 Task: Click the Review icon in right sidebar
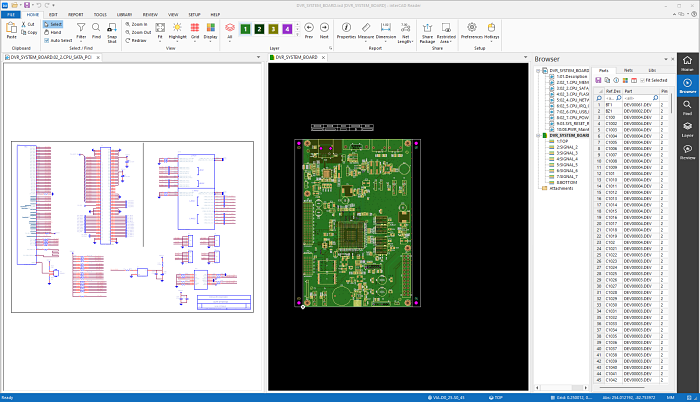(687, 149)
